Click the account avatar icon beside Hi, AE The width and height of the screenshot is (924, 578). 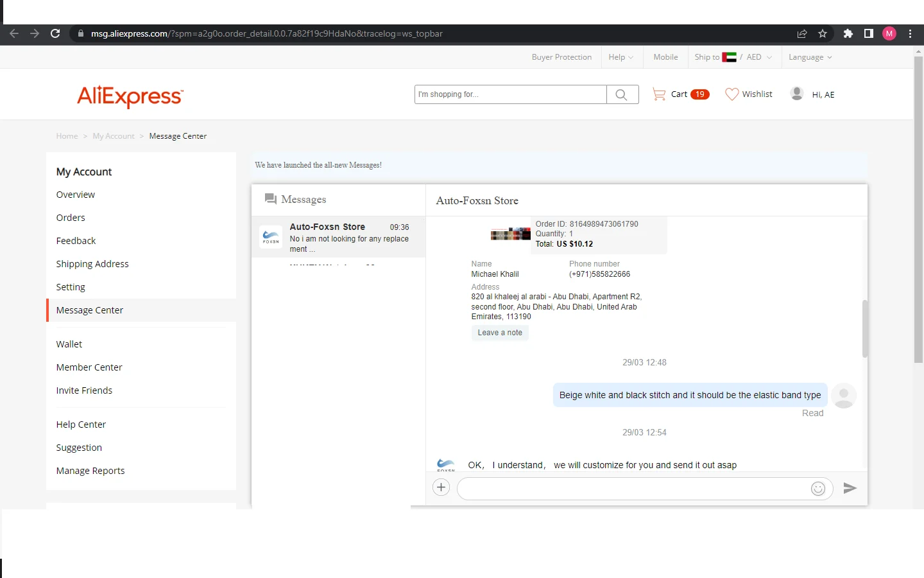[x=797, y=94]
